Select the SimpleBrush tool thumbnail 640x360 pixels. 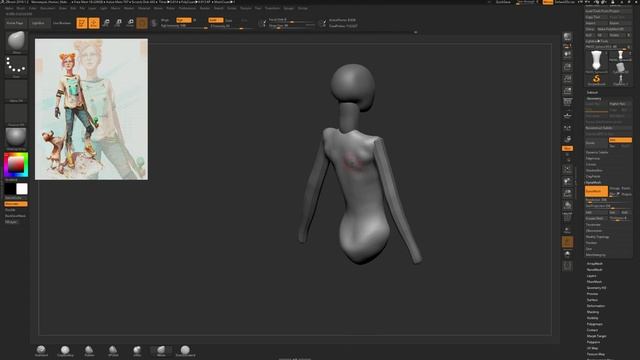[596, 80]
